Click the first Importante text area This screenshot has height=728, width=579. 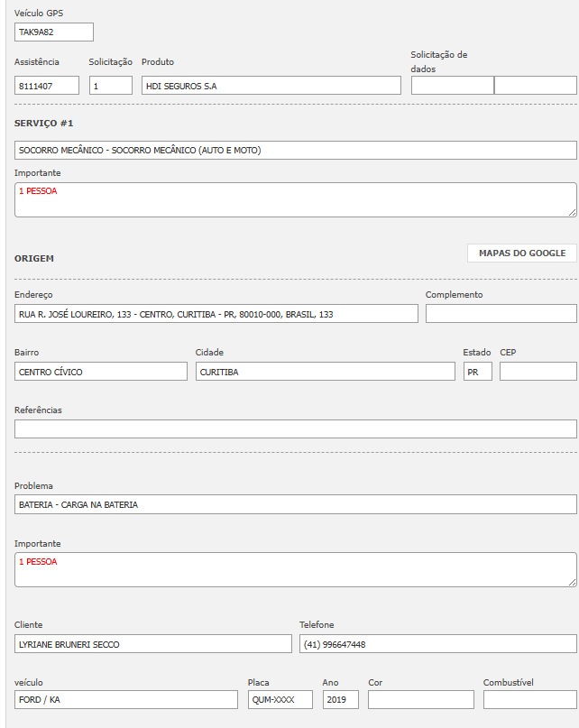pyautogui.click(x=295, y=200)
